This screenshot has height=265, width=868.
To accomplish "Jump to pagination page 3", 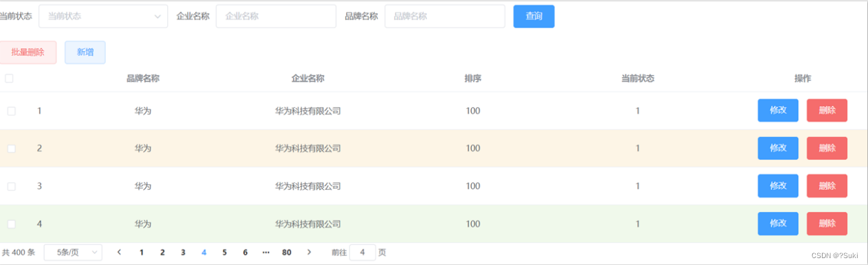I will pyautogui.click(x=183, y=253).
